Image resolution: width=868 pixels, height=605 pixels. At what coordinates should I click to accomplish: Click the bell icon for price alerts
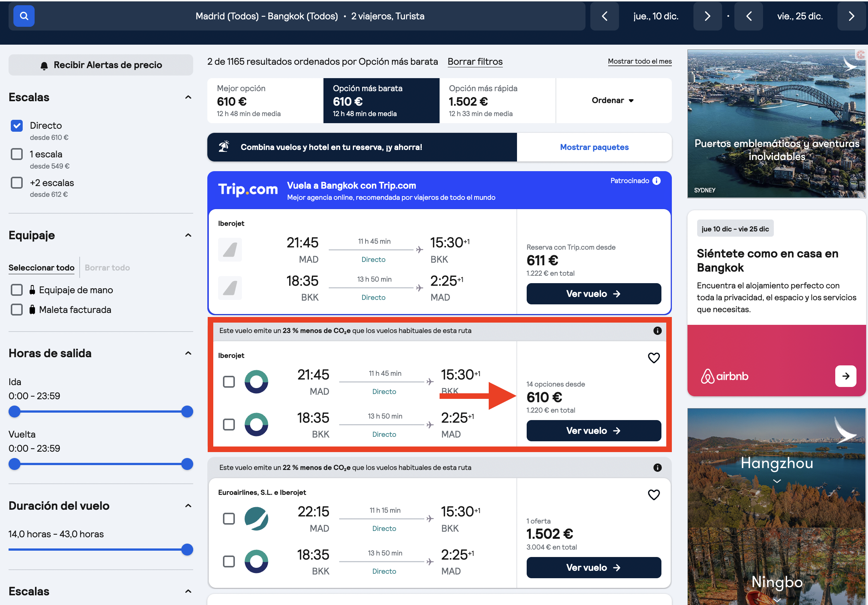coord(44,65)
